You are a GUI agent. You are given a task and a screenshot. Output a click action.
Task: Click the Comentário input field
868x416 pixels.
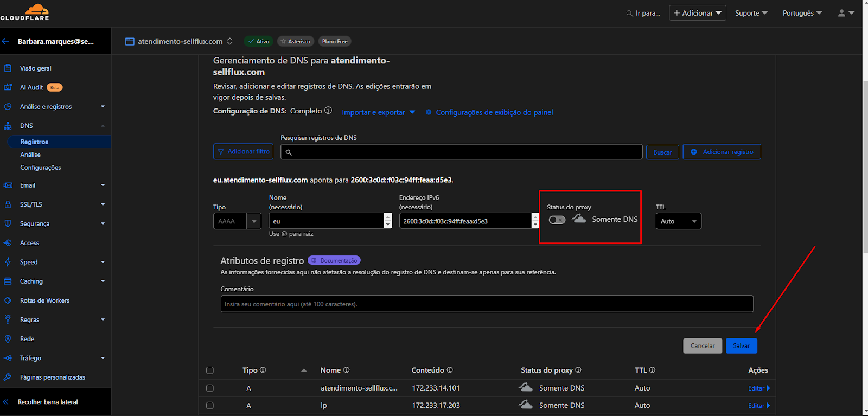pyautogui.click(x=487, y=304)
